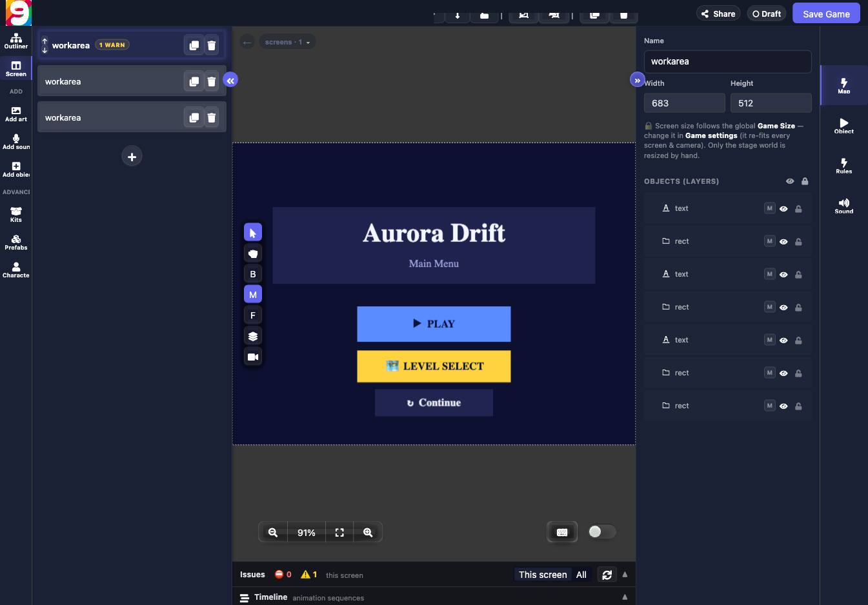Screen dimensions: 868x605
Task: Click the Continue button on canvas
Action: [434, 402]
